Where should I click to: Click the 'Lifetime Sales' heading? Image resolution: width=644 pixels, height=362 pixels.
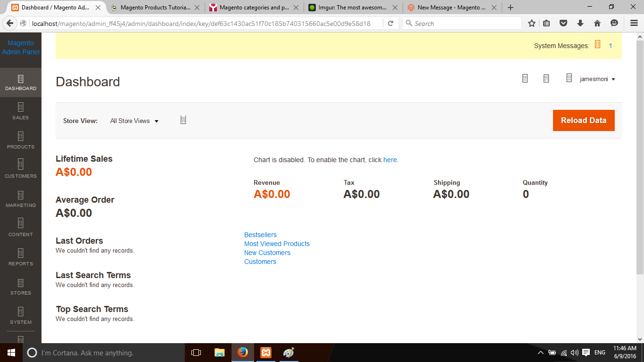point(84,159)
